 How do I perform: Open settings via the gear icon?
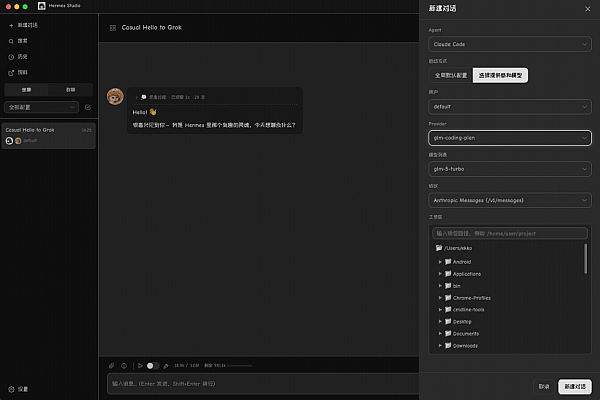click(11, 389)
